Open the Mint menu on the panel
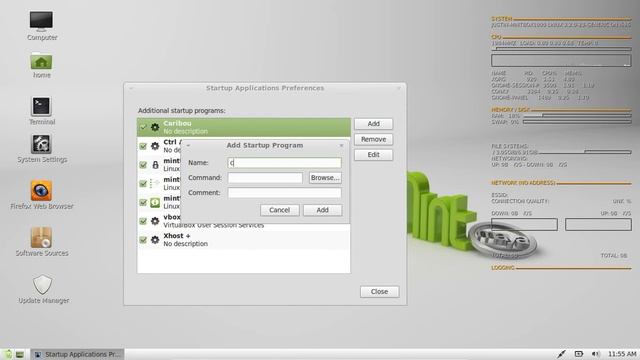The width and height of the screenshot is (640, 360). click(8, 354)
